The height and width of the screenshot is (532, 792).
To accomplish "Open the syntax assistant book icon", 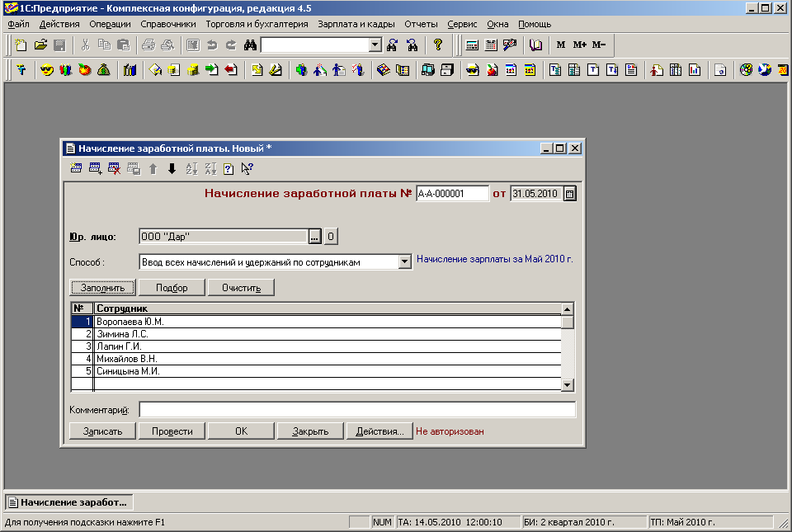I will coord(535,45).
